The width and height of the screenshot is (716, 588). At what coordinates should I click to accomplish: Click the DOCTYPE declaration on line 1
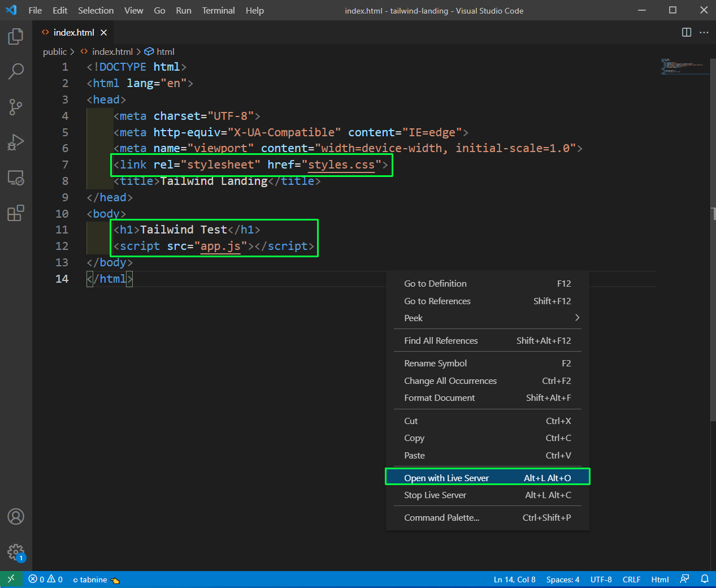point(136,67)
